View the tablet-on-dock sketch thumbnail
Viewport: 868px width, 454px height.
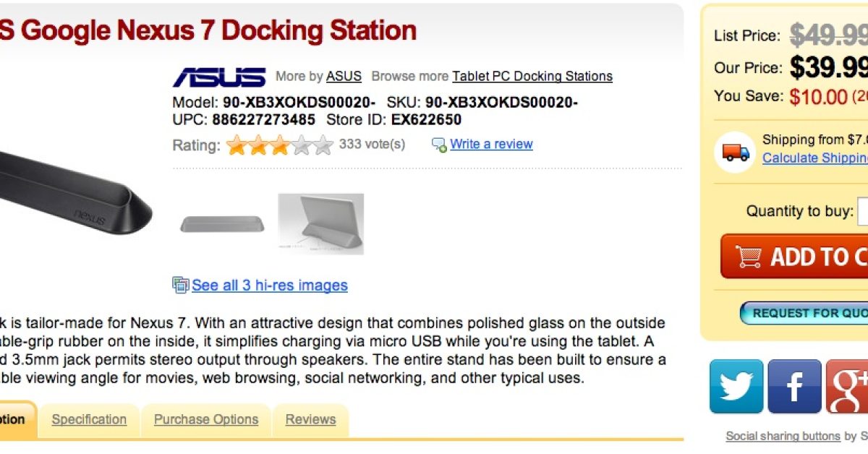(x=320, y=224)
